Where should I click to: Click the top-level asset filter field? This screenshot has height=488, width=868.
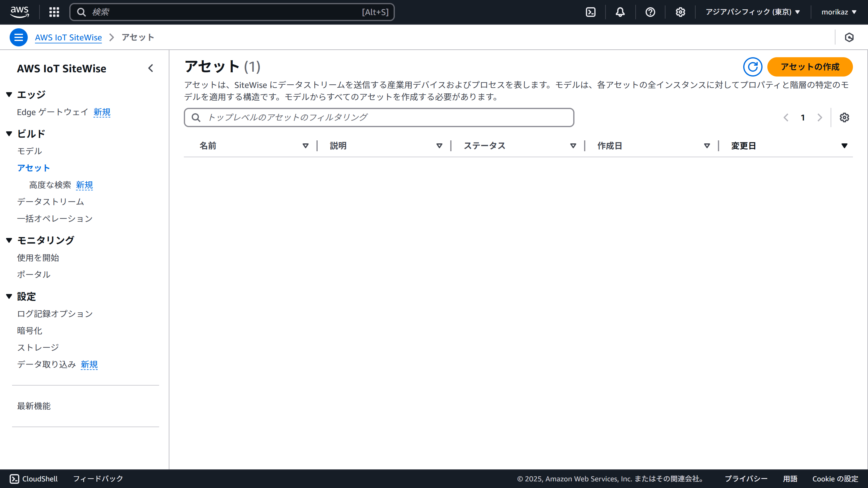click(x=379, y=117)
